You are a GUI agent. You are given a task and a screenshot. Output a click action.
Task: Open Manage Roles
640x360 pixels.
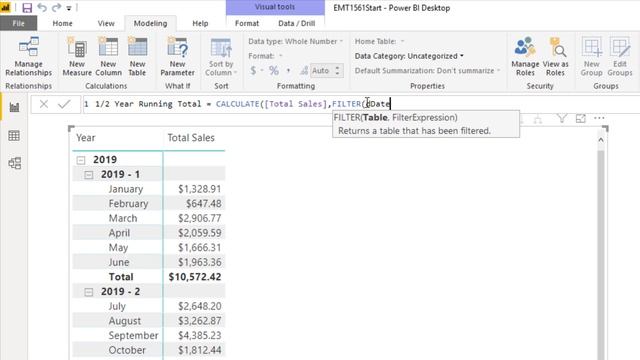coord(525,56)
